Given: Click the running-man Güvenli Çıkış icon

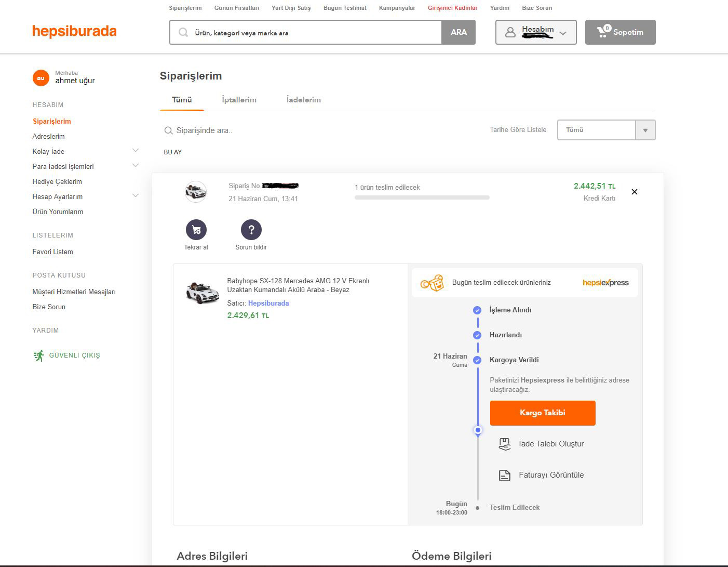Looking at the screenshot, I should click(x=39, y=355).
